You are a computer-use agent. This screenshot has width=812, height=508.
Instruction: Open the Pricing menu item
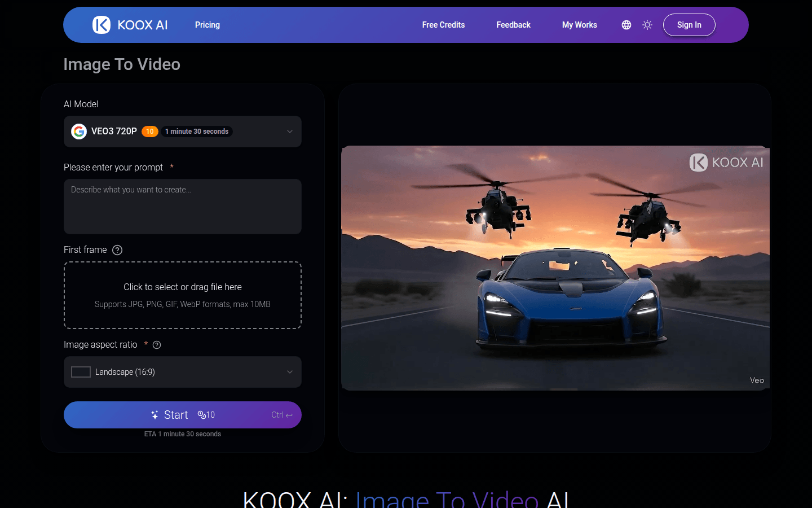(208, 25)
